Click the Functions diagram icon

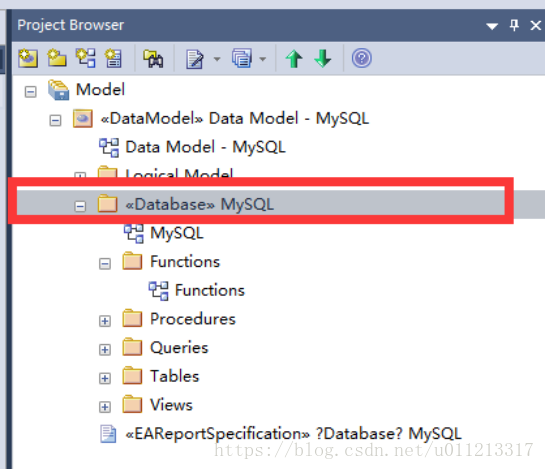click(x=158, y=291)
